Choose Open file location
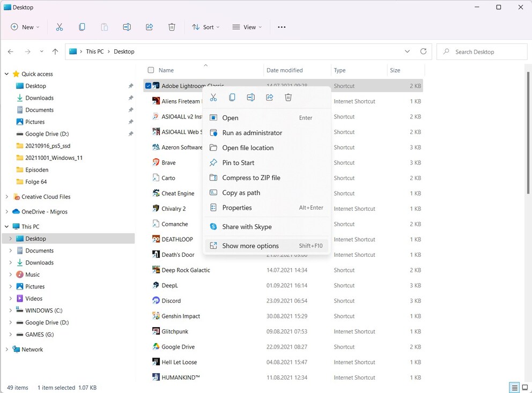532x393 pixels. (267, 147)
